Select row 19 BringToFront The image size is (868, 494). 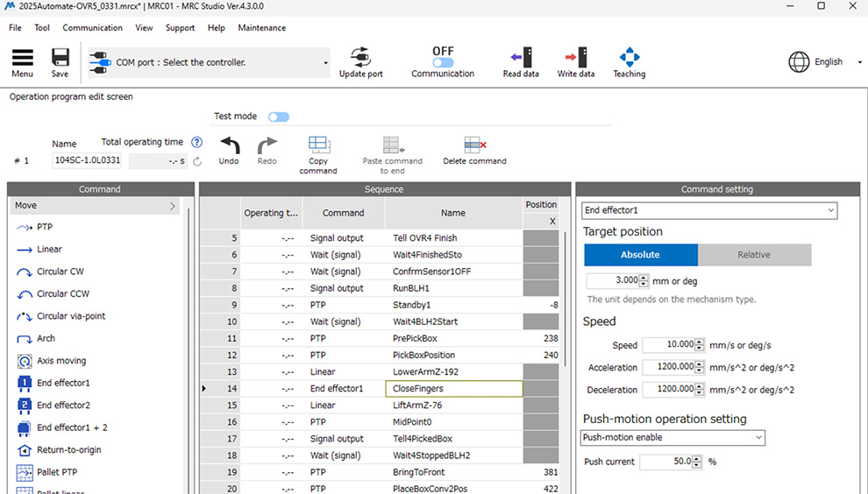pyautogui.click(x=379, y=472)
